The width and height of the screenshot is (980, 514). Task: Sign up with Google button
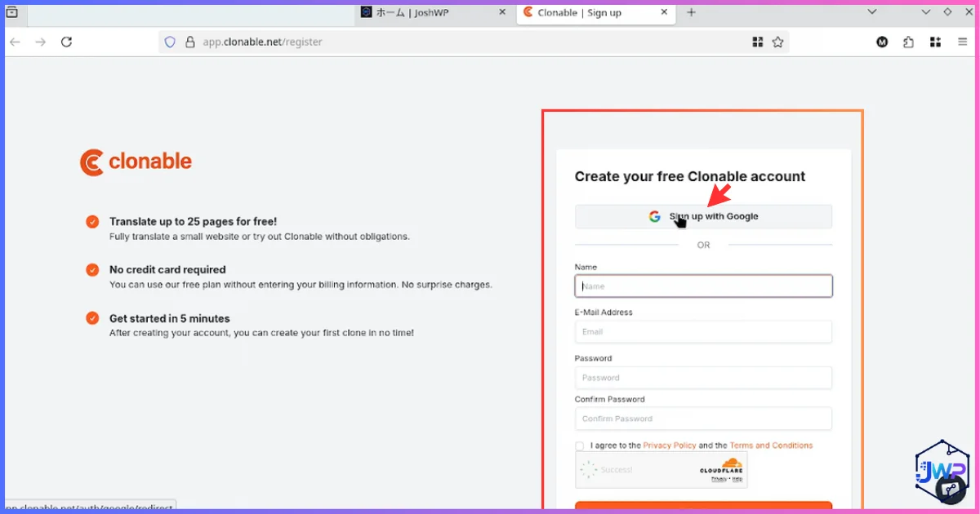click(703, 216)
